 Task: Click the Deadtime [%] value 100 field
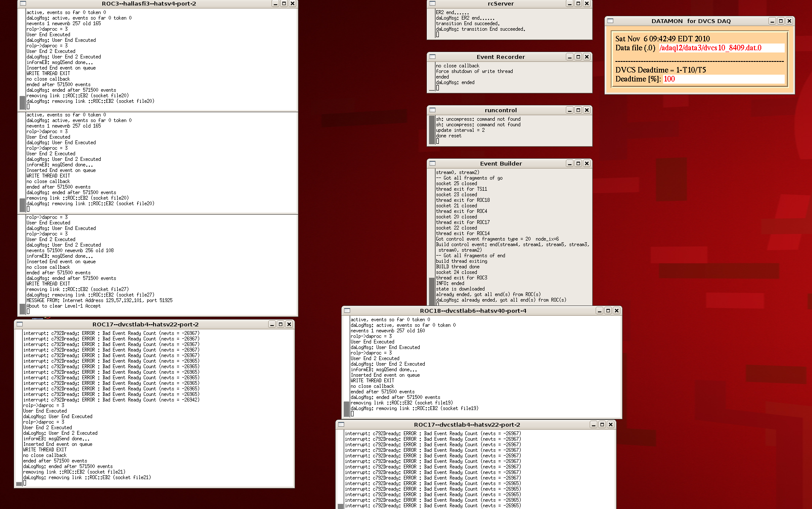pos(723,79)
